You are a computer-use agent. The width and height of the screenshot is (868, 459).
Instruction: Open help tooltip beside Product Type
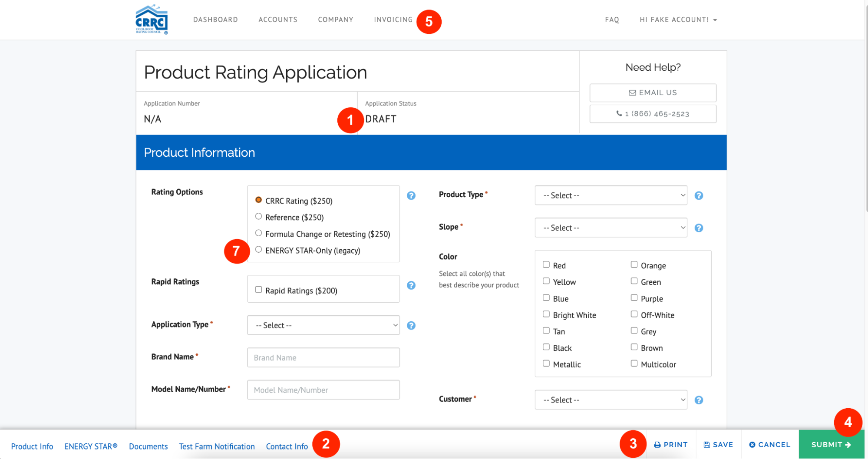699,195
